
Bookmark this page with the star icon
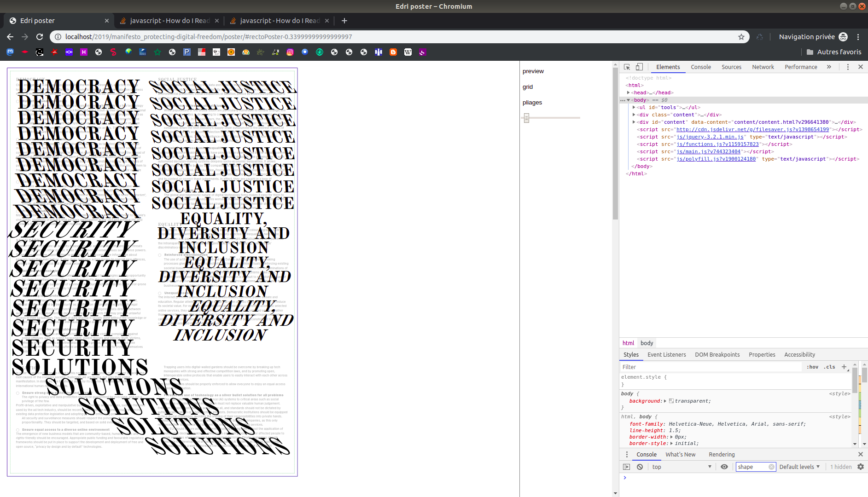[741, 37]
